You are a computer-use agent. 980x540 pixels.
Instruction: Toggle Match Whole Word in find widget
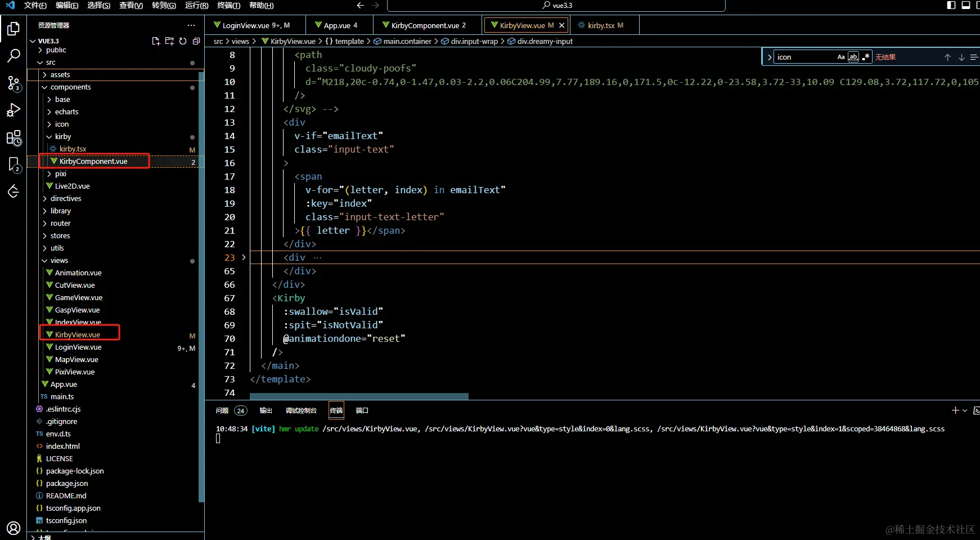click(x=853, y=57)
